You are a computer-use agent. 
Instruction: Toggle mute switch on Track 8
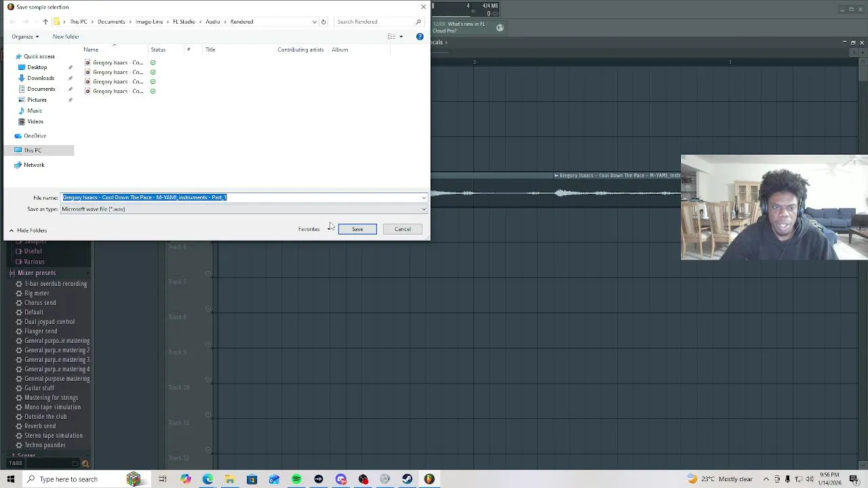pyautogui.click(x=208, y=309)
